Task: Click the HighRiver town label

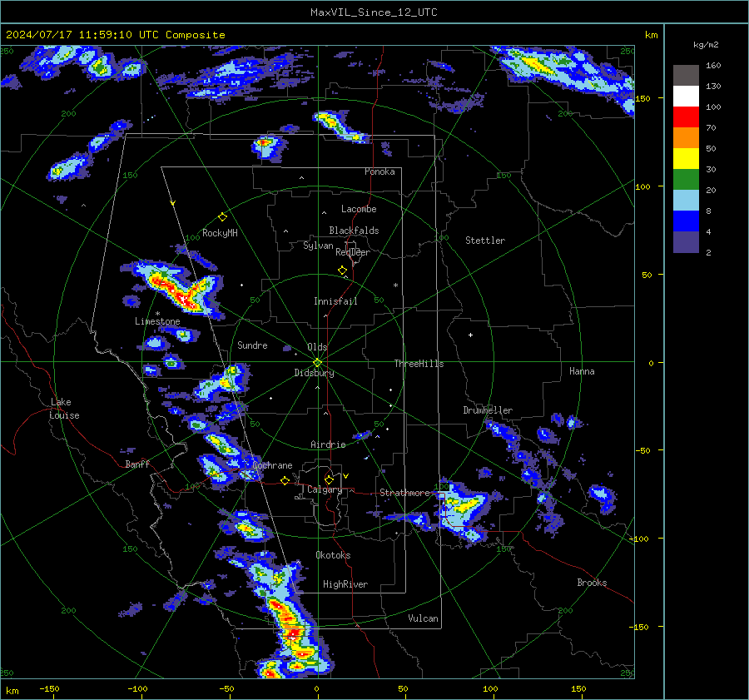Action: pyautogui.click(x=345, y=584)
